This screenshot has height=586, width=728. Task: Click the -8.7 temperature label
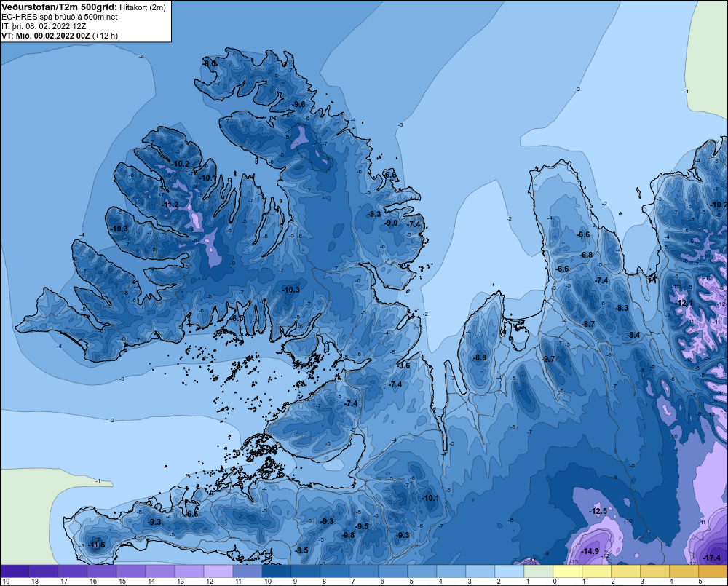point(589,324)
